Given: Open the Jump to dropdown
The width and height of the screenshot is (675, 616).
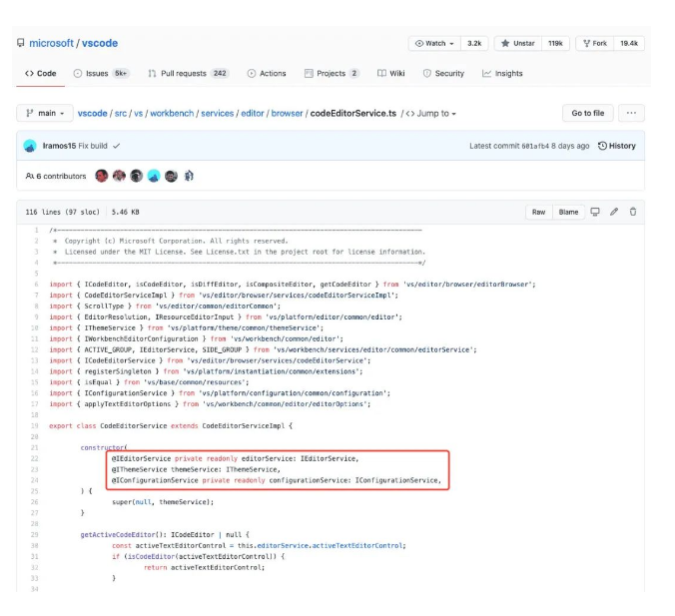Looking at the screenshot, I should point(430,114).
